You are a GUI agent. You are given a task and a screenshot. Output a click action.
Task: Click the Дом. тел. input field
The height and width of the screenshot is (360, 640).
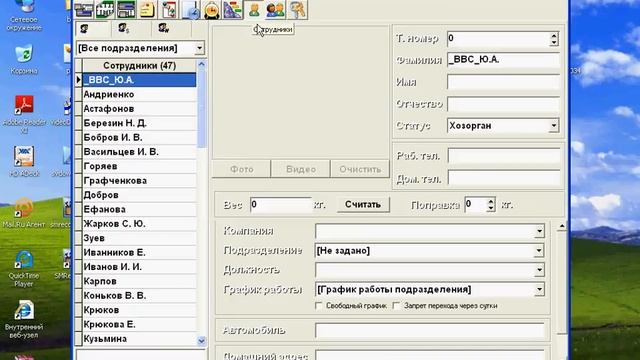click(504, 178)
